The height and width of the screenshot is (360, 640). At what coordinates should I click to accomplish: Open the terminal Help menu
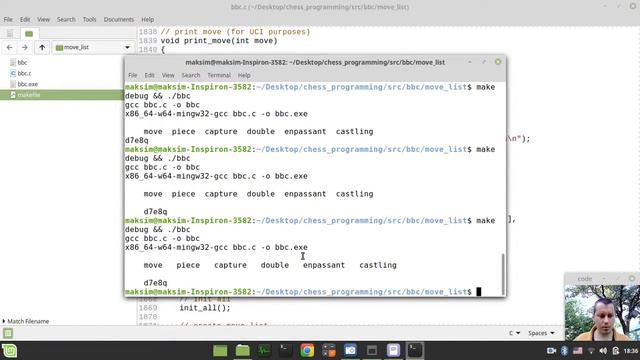point(244,75)
